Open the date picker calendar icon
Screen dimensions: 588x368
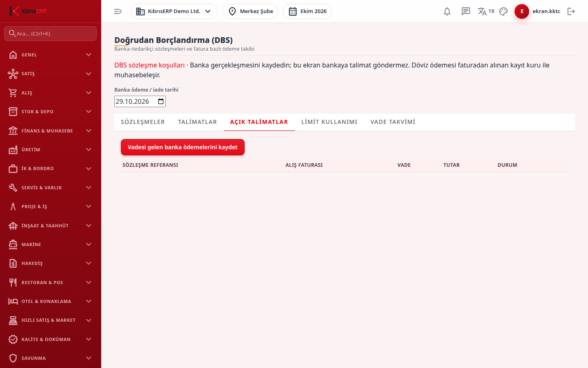coord(161,101)
